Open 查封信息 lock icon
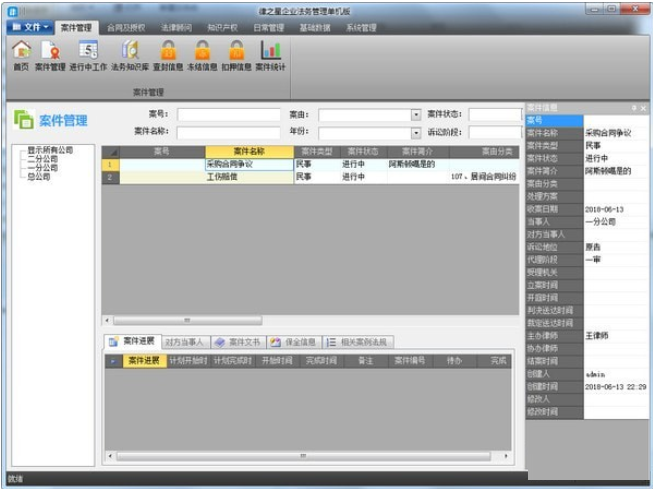653x489 pixels. 168,55
